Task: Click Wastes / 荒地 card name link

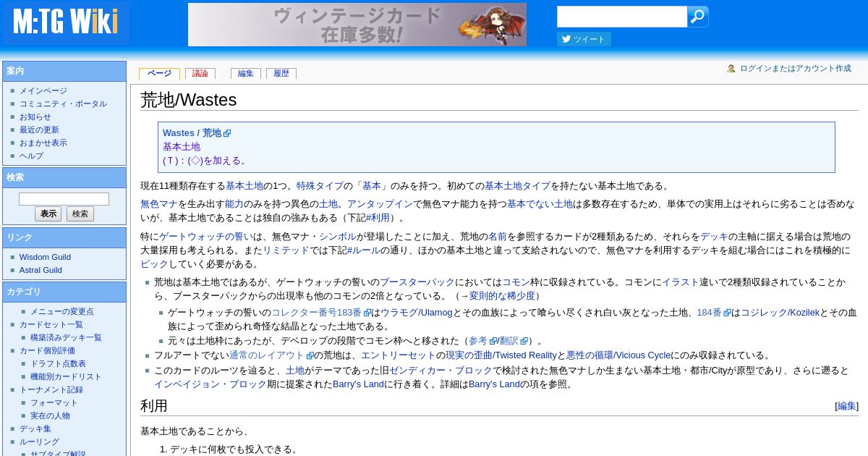Action: [x=192, y=133]
